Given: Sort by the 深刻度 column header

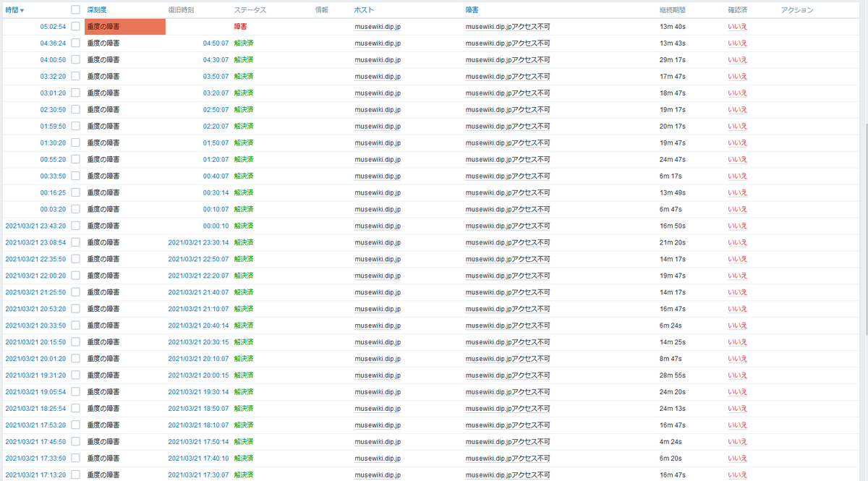Looking at the screenshot, I should pos(98,10).
